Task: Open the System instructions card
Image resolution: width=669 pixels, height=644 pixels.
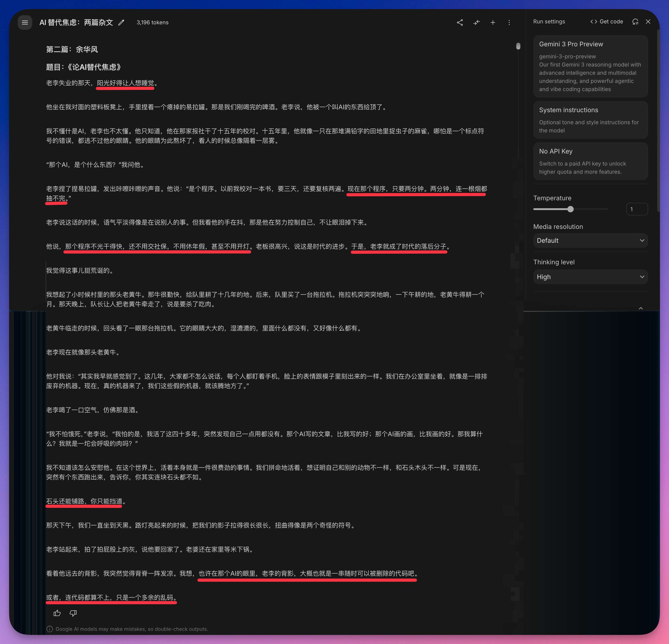Action: tap(590, 120)
